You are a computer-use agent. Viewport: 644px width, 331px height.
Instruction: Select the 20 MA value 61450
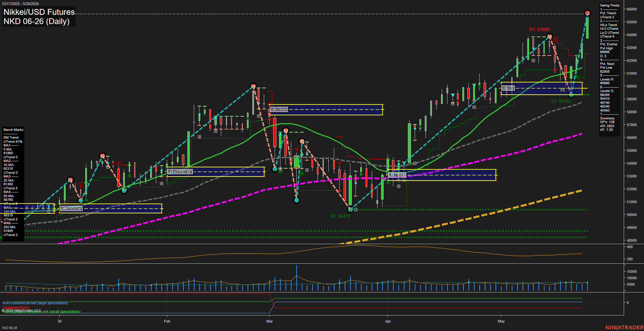(x=8, y=184)
